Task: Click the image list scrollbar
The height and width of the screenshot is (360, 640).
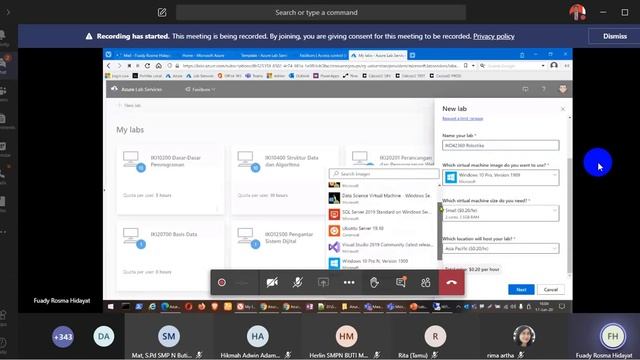Action: pyautogui.click(x=440, y=231)
